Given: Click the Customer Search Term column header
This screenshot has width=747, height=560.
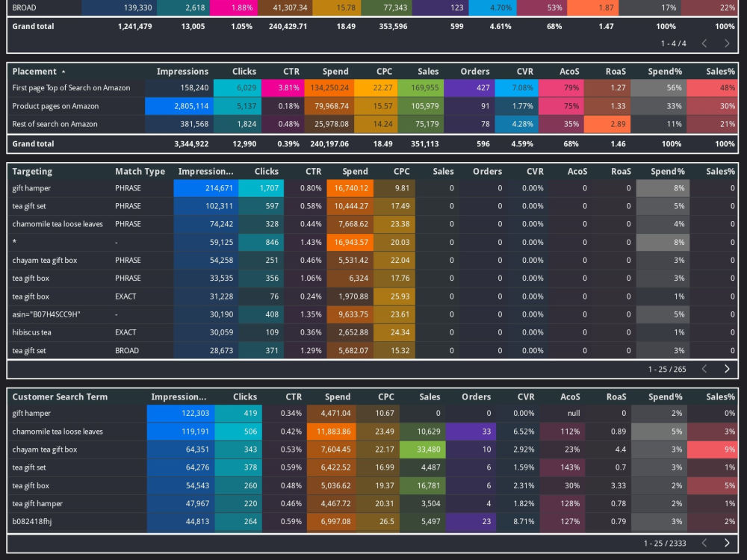Looking at the screenshot, I should tap(60, 396).
